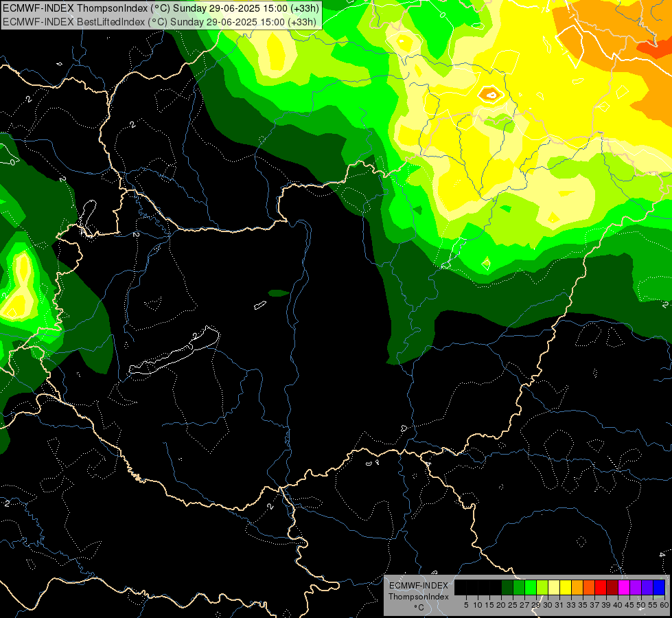Image resolution: width=672 pixels, height=618 pixels.
Task: Select the orange 33–35 legend swatch
Action: click(577, 587)
